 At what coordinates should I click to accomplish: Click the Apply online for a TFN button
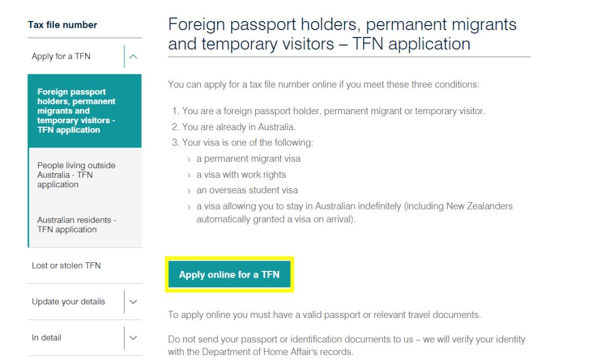tap(229, 275)
